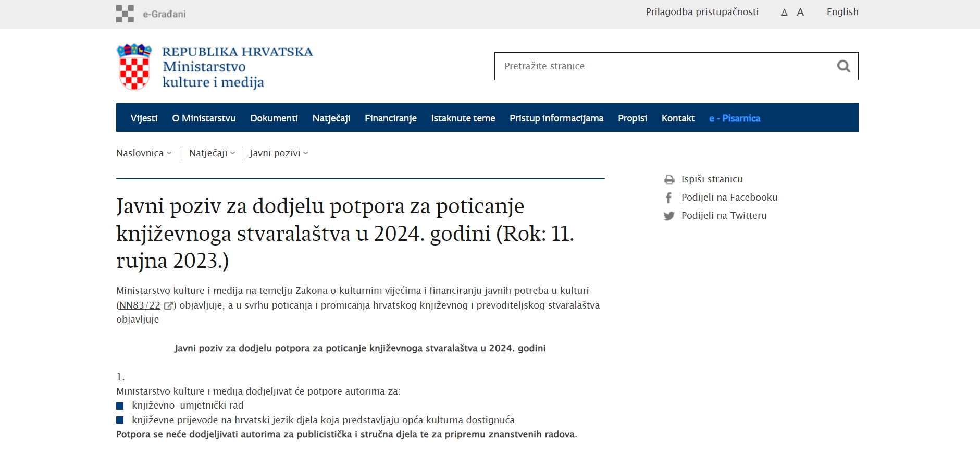Expand the Natječaji breadcrumb dropdown
The width and height of the screenshot is (980, 454).
pos(232,153)
